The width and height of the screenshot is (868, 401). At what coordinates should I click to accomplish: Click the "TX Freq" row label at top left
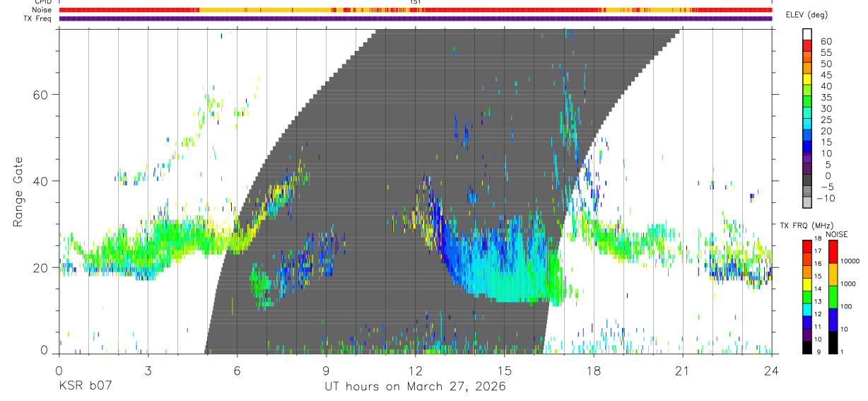click(x=37, y=18)
